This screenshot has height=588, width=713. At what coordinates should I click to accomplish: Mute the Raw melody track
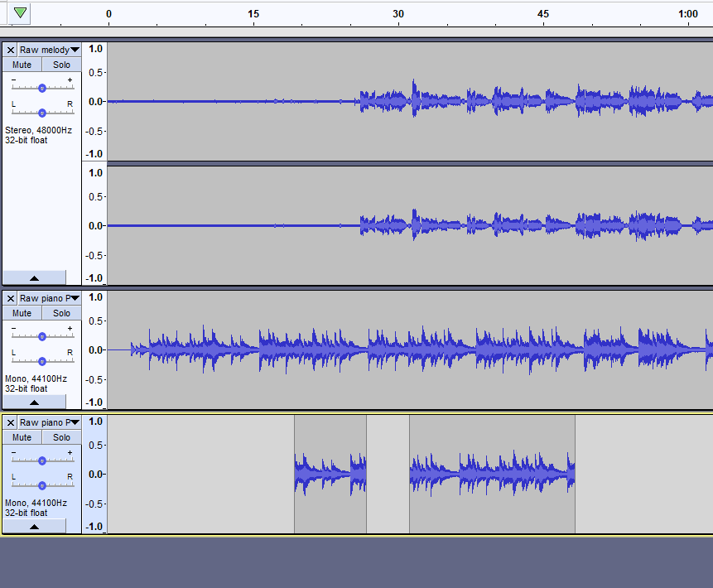coord(22,65)
